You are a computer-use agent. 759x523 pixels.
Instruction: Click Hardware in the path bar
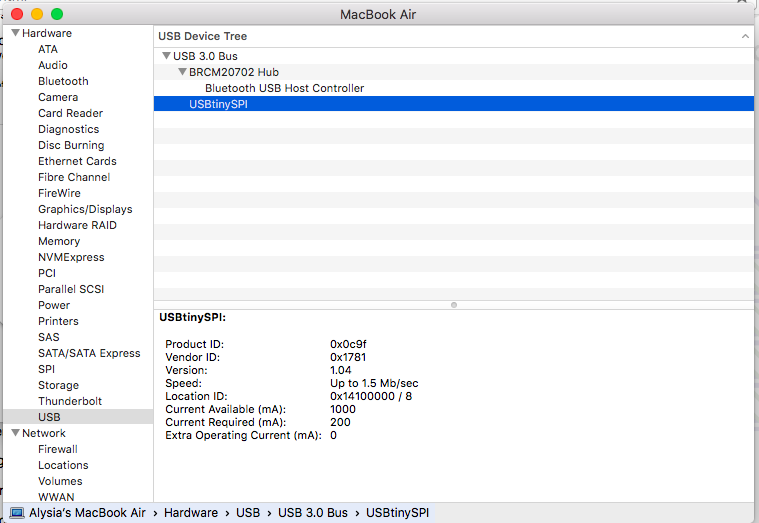click(x=191, y=512)
